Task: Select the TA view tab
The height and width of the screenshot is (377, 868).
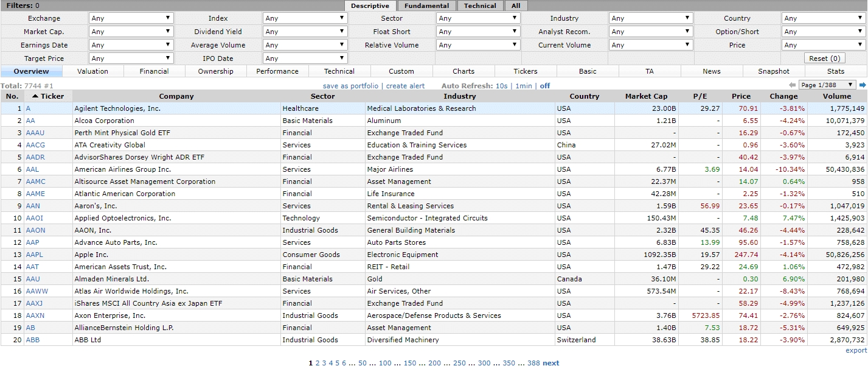Action: tap(650, 71)
